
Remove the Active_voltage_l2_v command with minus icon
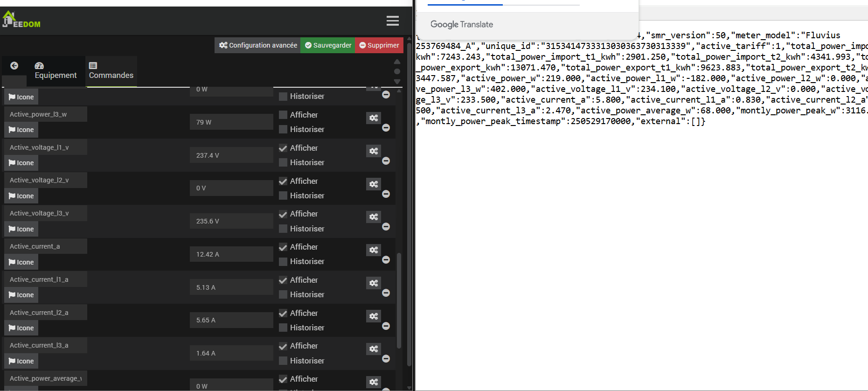click(x=386, y=194)
